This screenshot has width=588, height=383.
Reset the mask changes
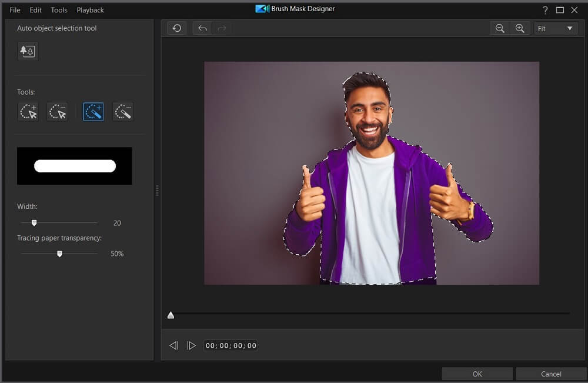(176, 28)
